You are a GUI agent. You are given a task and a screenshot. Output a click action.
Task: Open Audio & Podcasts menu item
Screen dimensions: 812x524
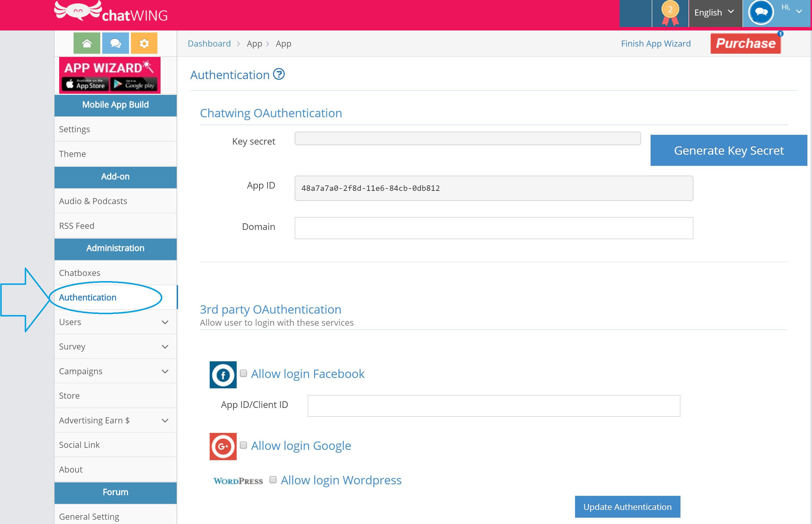tap(116, 201)
